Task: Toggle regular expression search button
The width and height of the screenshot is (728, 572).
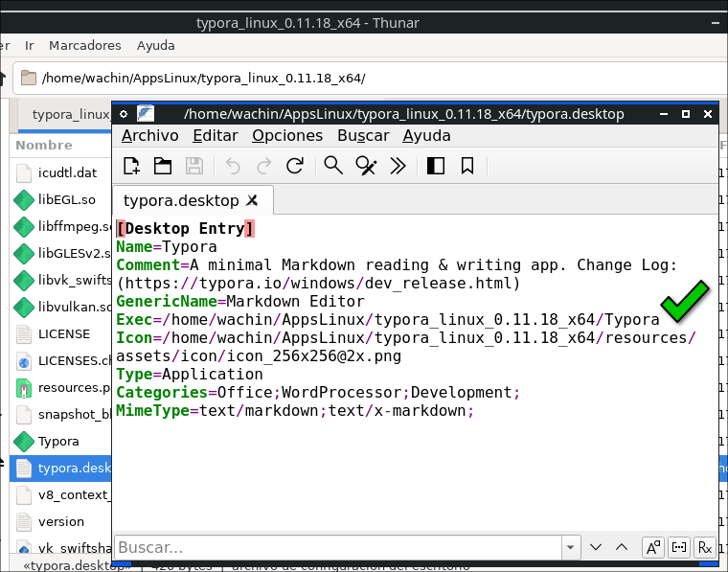Action: [x=704, y=547]
